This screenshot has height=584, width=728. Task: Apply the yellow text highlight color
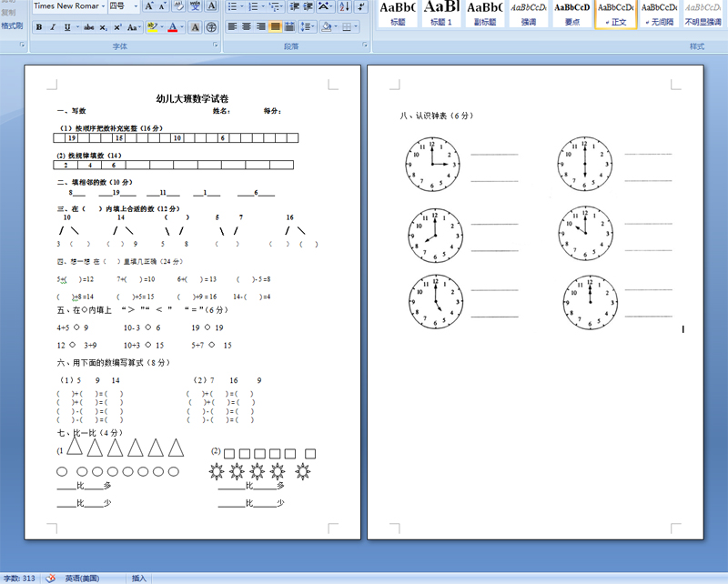[x=152, y=27]
